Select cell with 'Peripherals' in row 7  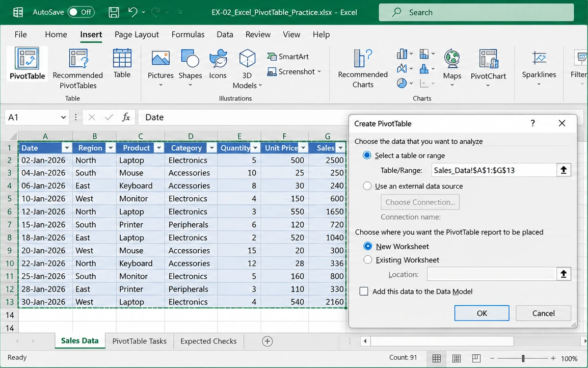(191, 225)
